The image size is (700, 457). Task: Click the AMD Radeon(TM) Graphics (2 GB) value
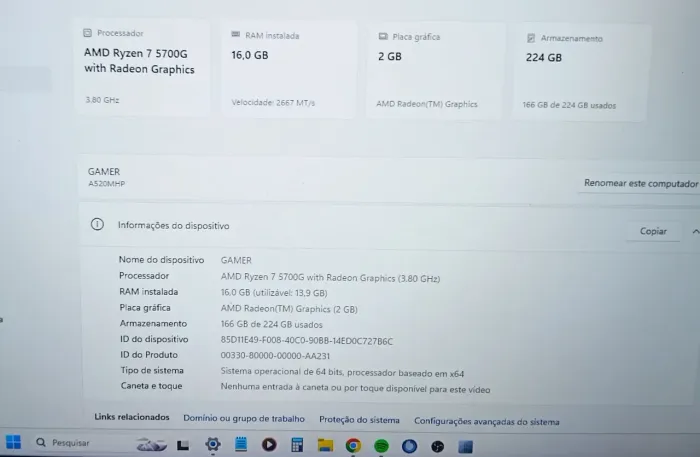[x=289, y=309]
